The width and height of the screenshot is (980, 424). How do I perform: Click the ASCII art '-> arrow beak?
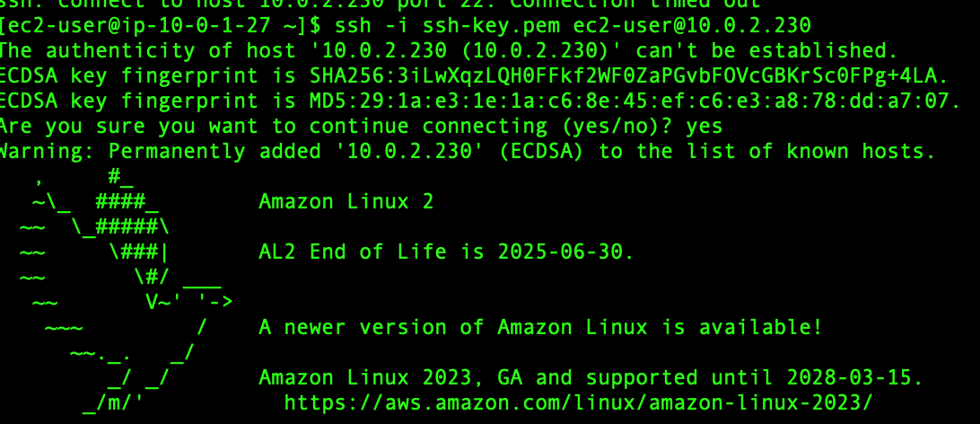(x=215, y=303)
